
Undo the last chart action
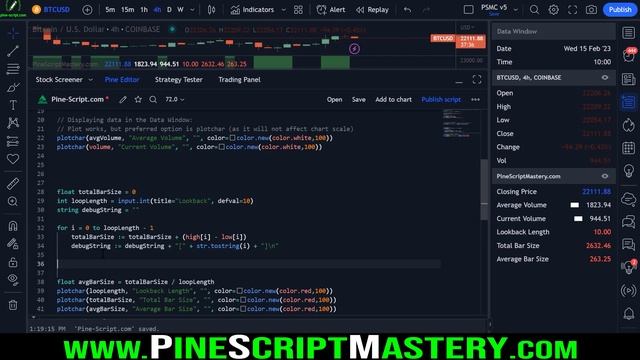click(407, 10)
